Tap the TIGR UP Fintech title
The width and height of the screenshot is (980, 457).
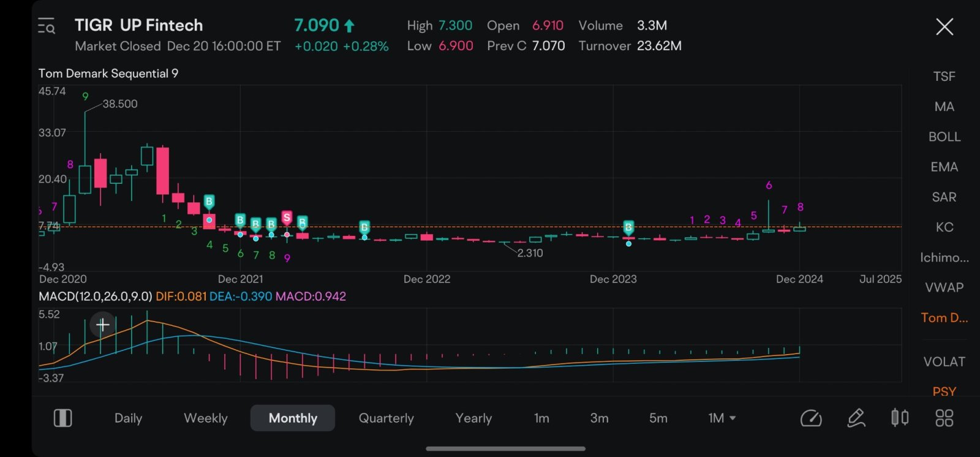point(138,25)
